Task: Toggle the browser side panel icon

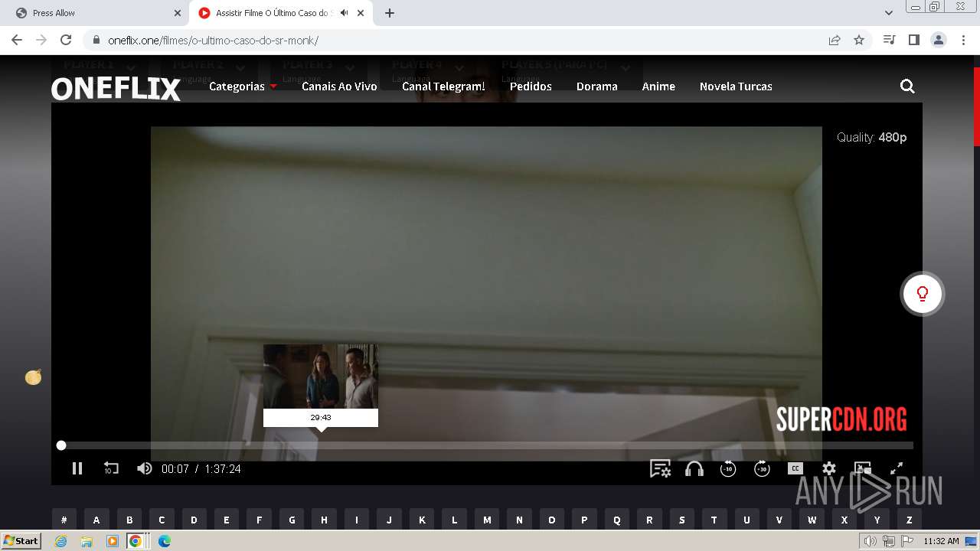Action: click(x=913, y=40)
